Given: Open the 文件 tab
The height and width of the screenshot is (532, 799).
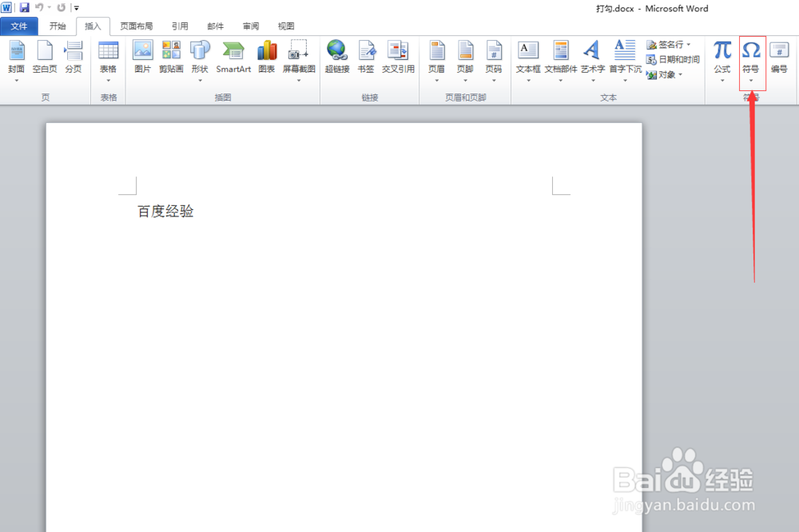Looking at the screenshot, I should point(20,26).
